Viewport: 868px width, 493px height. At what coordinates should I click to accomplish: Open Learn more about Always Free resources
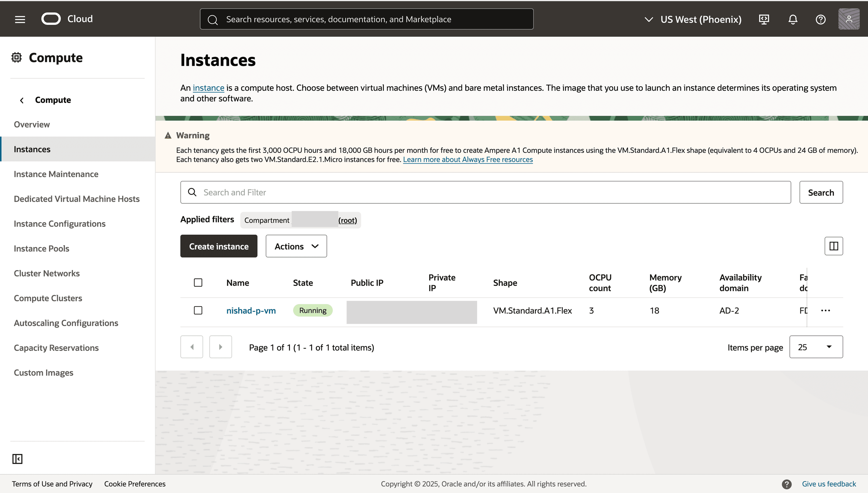(468, 160)
